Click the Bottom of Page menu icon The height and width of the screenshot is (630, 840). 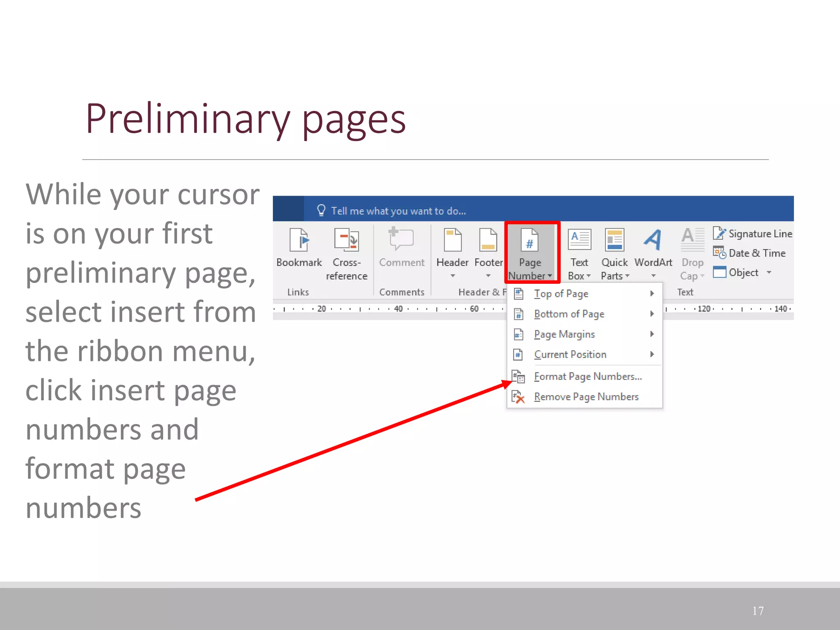tap(518, 314)
